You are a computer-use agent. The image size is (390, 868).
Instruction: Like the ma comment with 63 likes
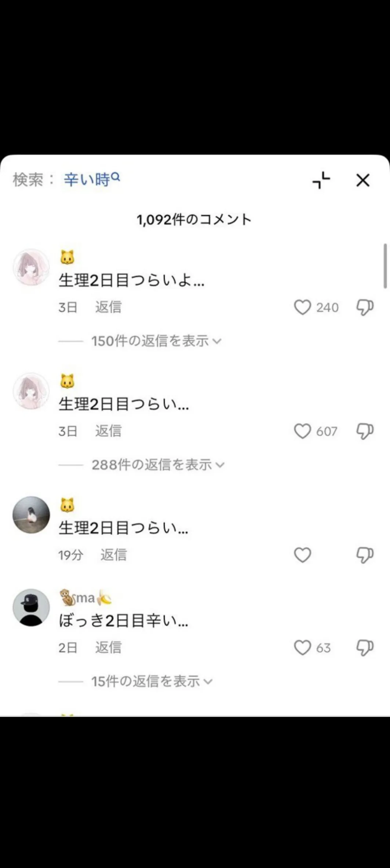click(302, 648)
